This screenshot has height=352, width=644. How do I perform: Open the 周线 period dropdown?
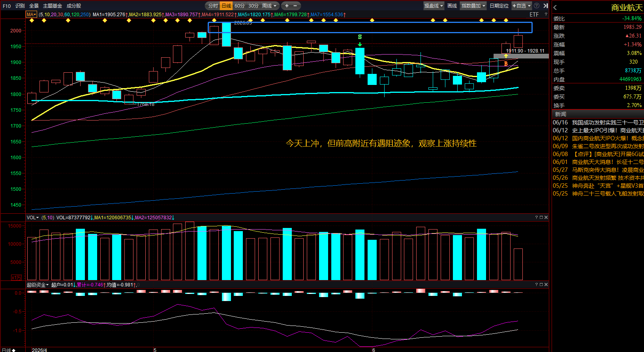269,6
